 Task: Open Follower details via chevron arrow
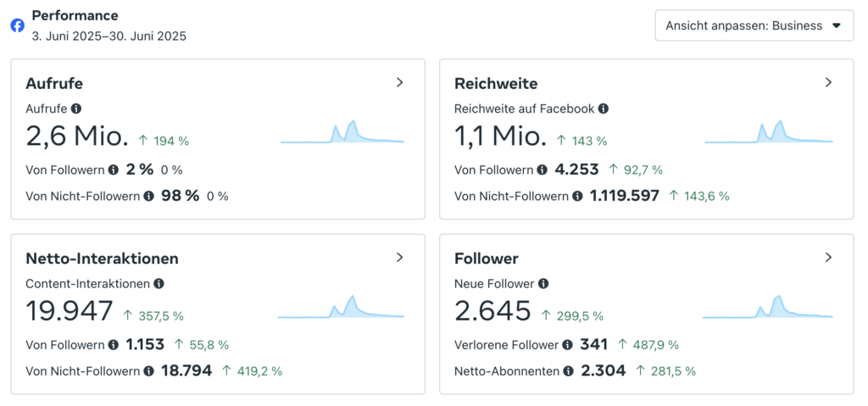[828, 258]
